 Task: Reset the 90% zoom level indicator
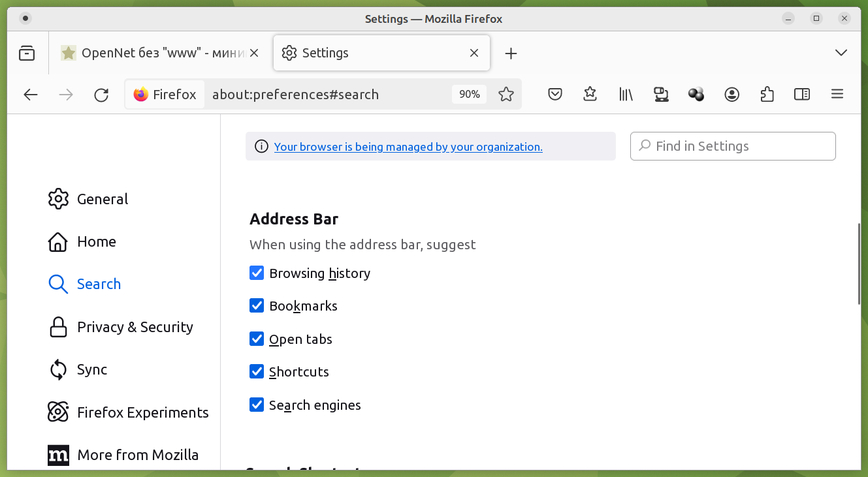click(x=469, y=95)
